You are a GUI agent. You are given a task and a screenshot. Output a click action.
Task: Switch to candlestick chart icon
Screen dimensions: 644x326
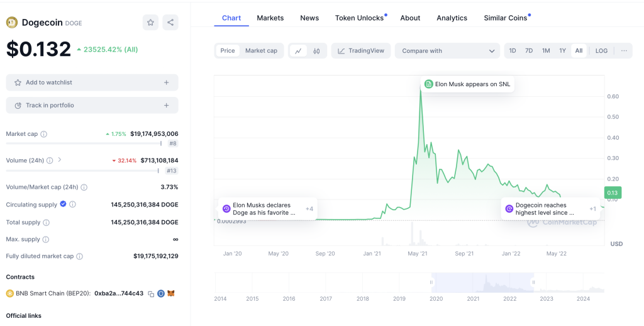(316, 51)
